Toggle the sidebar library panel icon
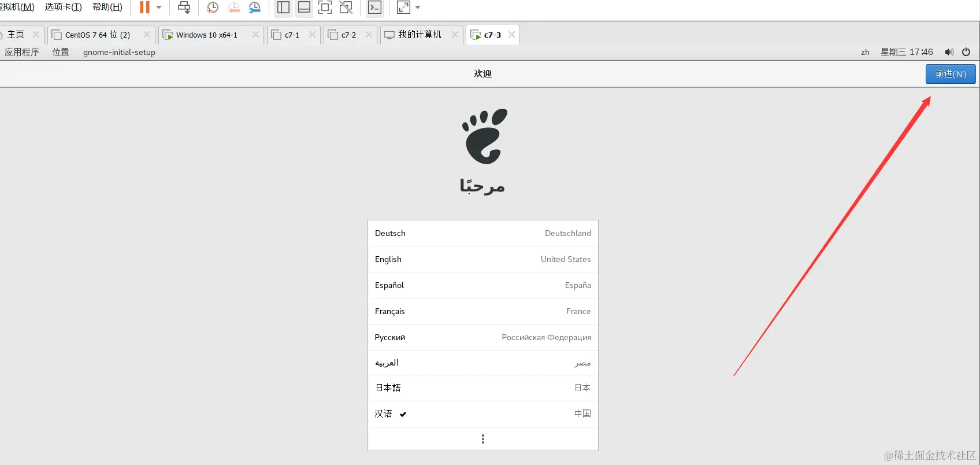Screen dimensions: 980x465 point(283,8)
